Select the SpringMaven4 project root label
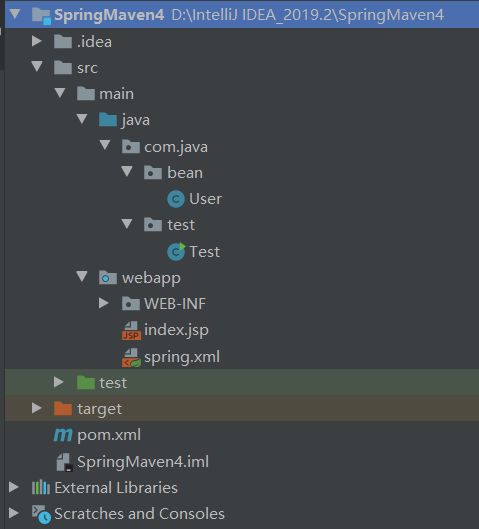 click(x=109, y=15)
